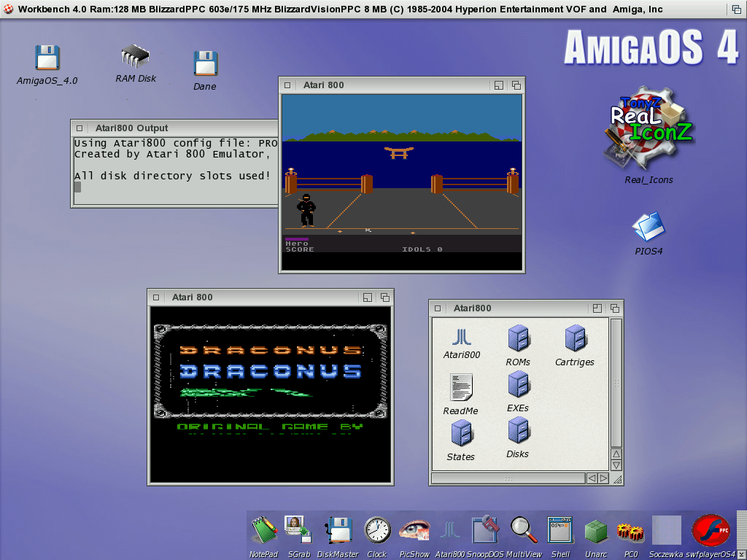Launch SGrab from the dock
The height and width of the screenshot is (560, 747).
click(298, 530)
